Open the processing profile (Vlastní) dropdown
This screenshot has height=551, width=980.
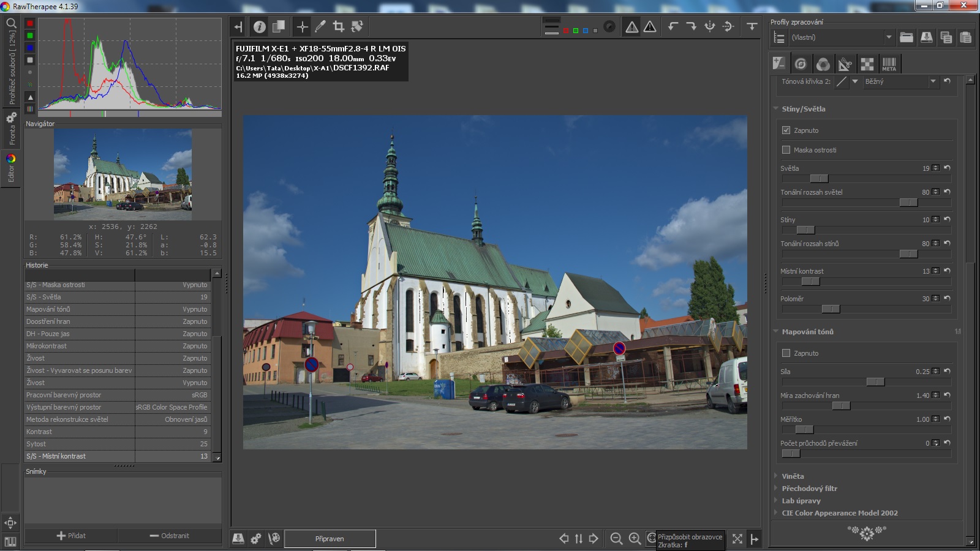click(x=840, y=37)
